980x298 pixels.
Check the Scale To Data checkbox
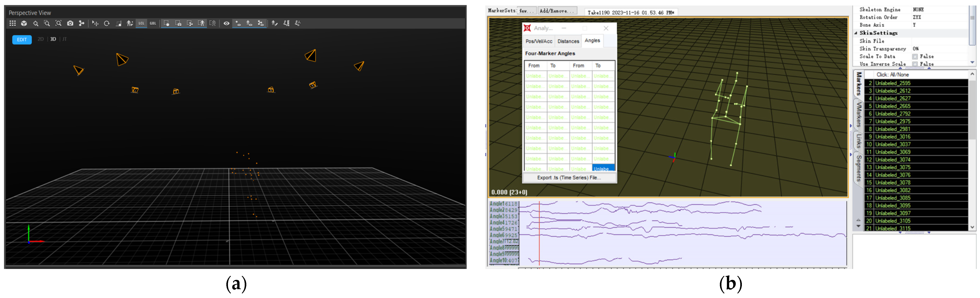click(x=914, y=57)
